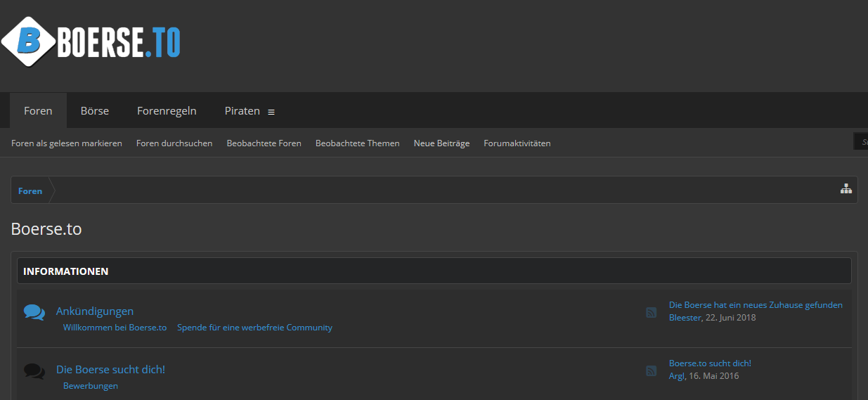Go to the Forenregeln tab

[x=167, y=110]
